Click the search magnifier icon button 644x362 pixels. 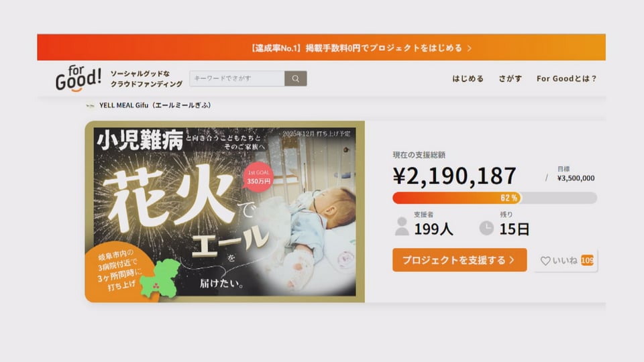tap(295, 78)
